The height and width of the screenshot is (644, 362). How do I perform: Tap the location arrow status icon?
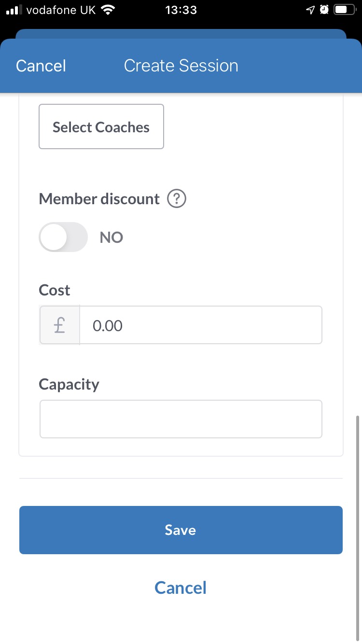(310, 10)
